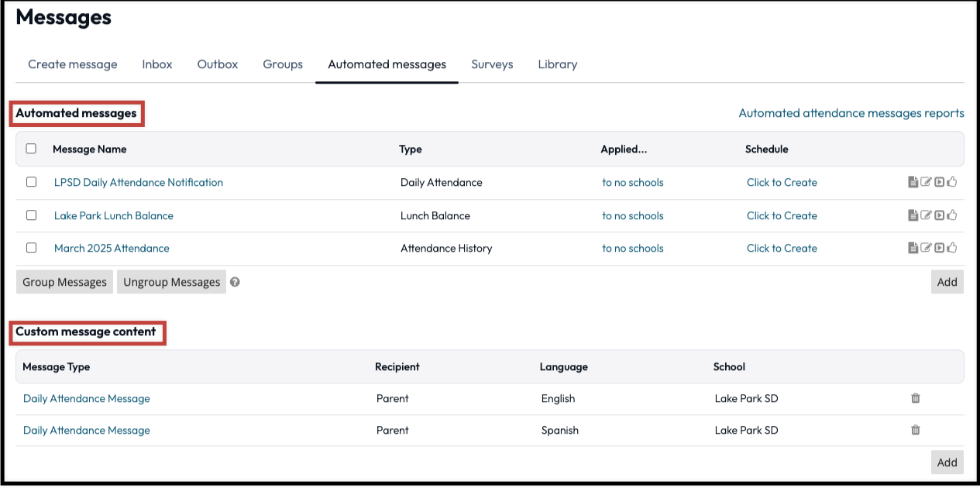Screen dimensions: 980x488
Task: Check the March 2025 Attendance row checkbox
Action: point(31,247)
